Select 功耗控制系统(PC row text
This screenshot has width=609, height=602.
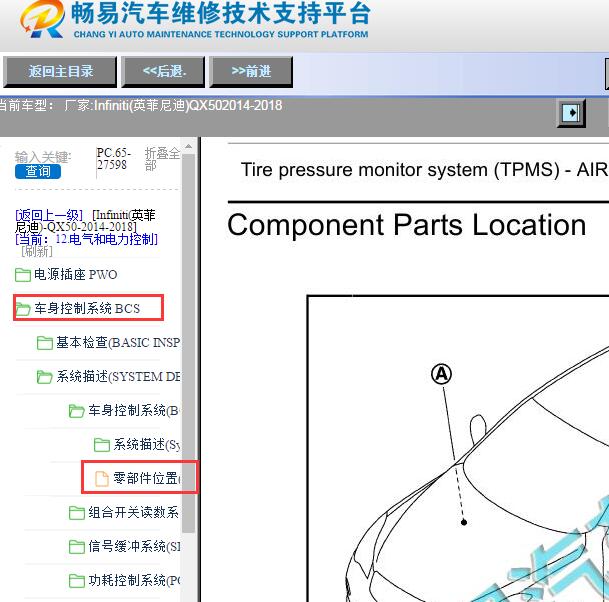(x=134, y=580)
